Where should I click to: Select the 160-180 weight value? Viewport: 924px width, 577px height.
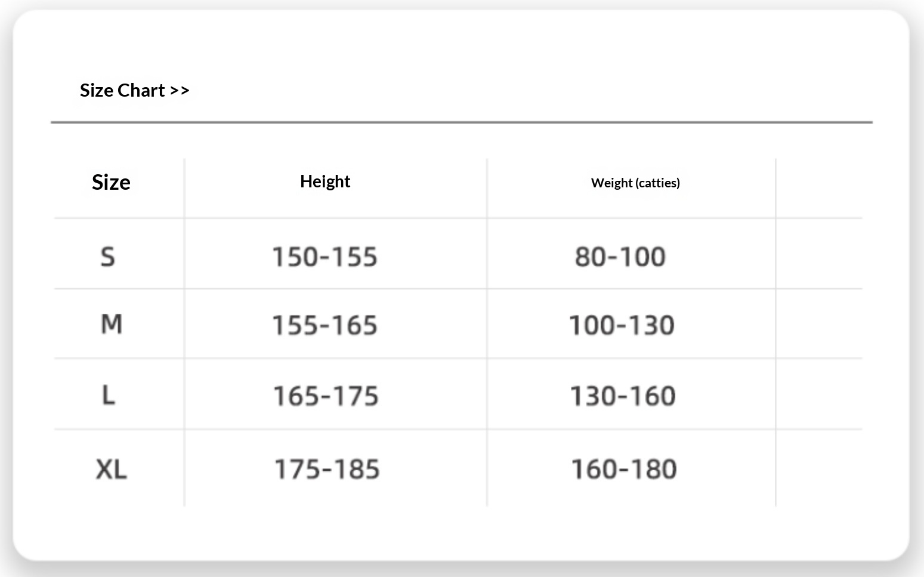(x=624, y=470)
